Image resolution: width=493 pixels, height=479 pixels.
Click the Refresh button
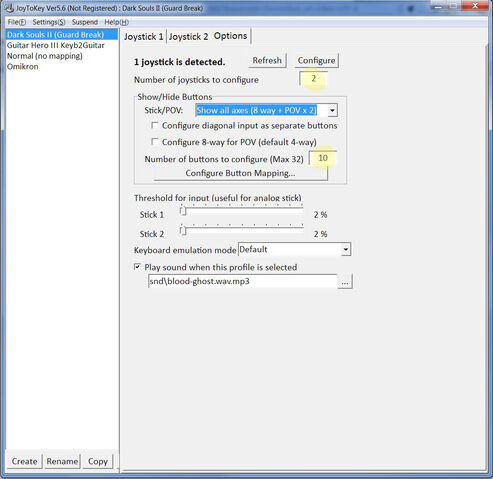coord(267,61)
